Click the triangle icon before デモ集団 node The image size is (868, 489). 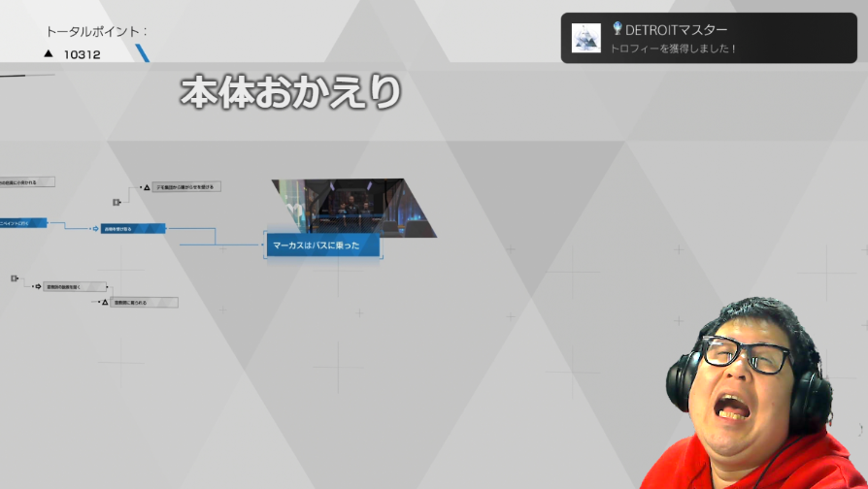[x=147, y=187]
